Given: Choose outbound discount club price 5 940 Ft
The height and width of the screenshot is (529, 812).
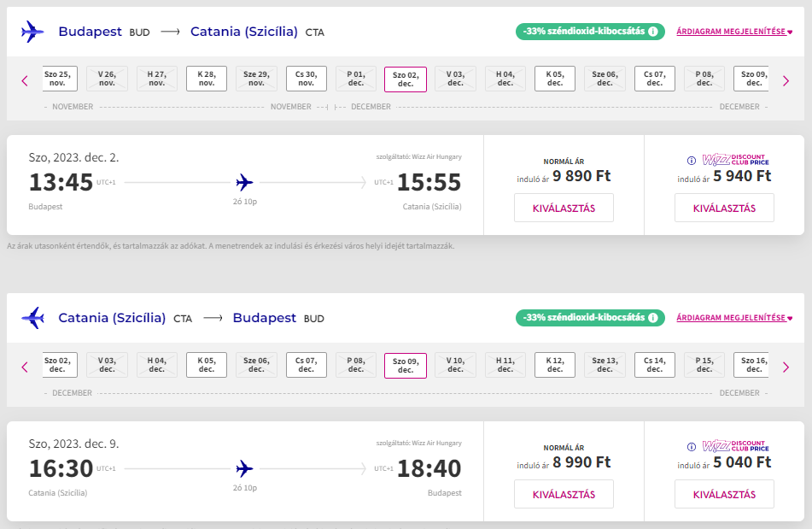Looking at the screenshot, I should coord(725,208).
